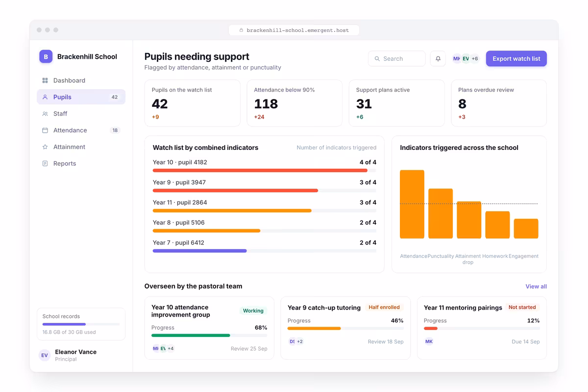Click the Attendance calendar icon in sidebar
588x392 pixels.
45,130
